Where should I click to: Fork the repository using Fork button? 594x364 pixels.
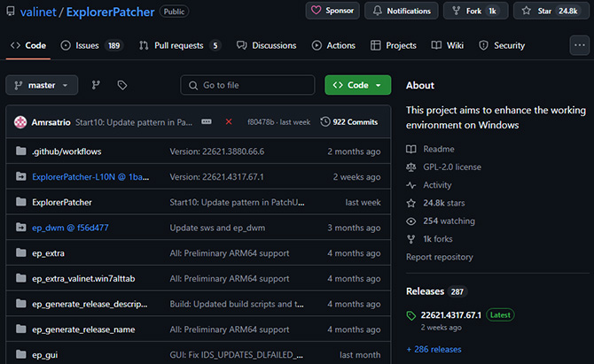tap(476, 11)
